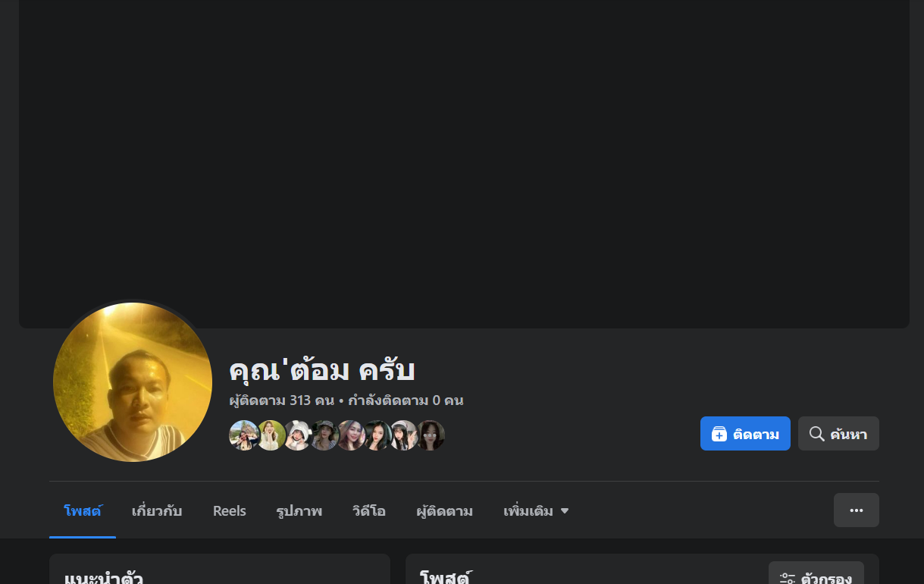Click the filter sliders icon near ตัวกรอง
Viewport: 924px width, 584px height.
click(x=788, y=579)
